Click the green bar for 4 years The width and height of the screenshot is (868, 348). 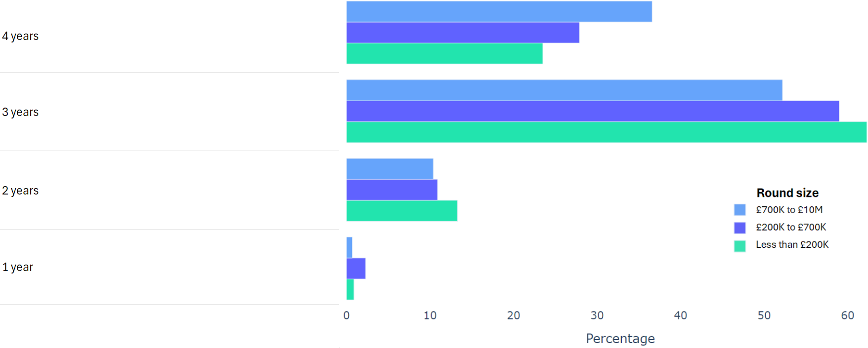point(444,53)
